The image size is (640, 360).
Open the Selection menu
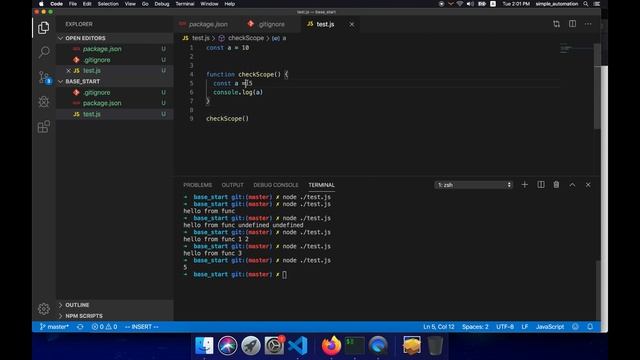tap(108, 4)
